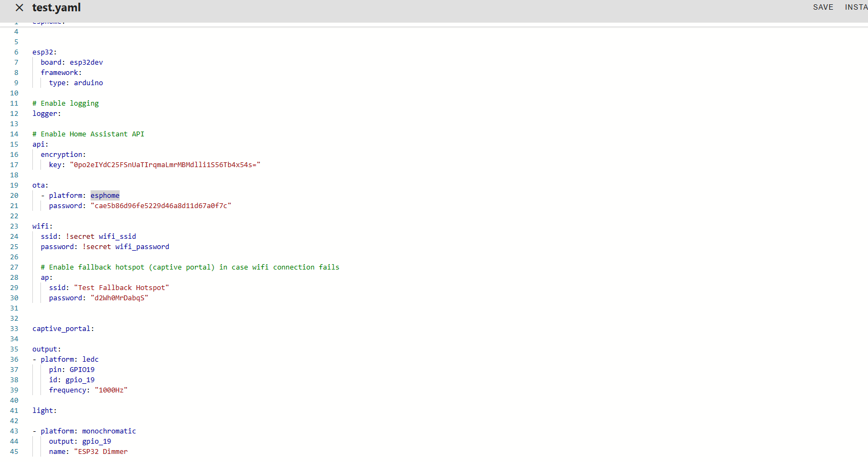Image resolution: width=868 pixels, height=462 pixels.
Task: Click the 'captive_portal:' line
Action: 63,329
